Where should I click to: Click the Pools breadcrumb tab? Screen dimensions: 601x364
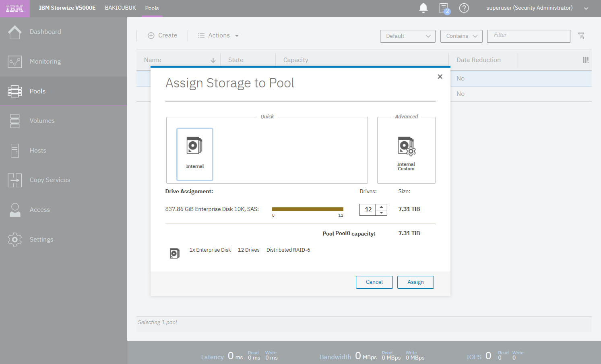pos(152,8)
